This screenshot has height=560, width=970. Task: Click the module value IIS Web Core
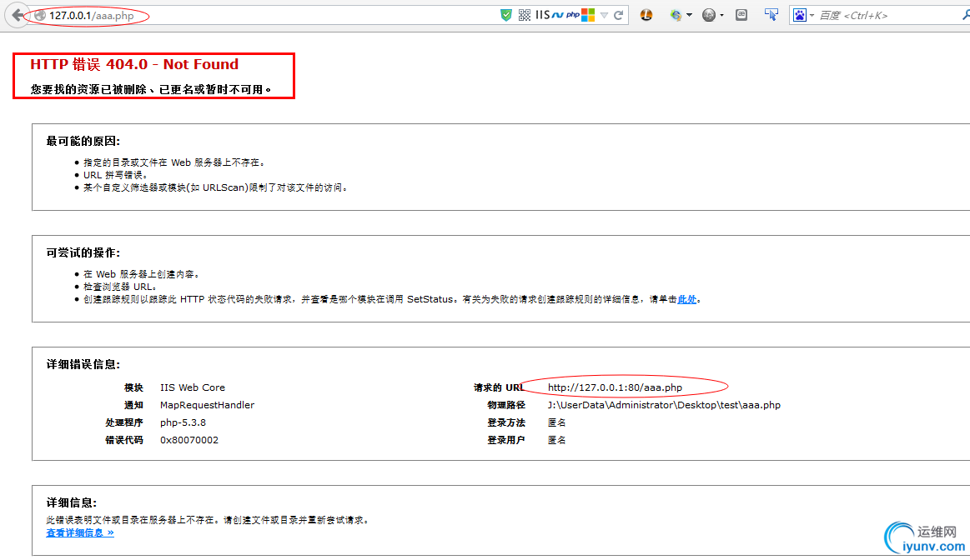[x=193, y=387]
